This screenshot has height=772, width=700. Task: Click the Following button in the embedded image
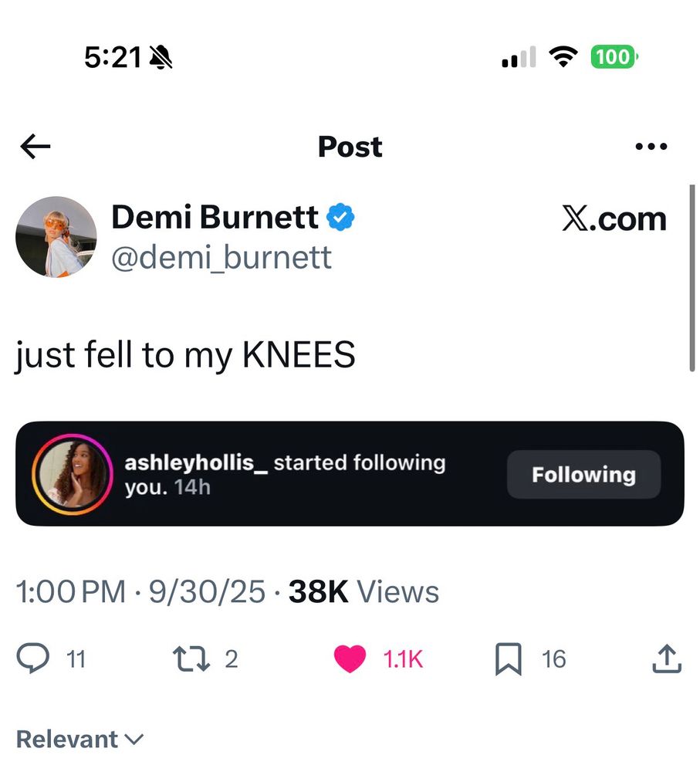(x=583, y=474)
